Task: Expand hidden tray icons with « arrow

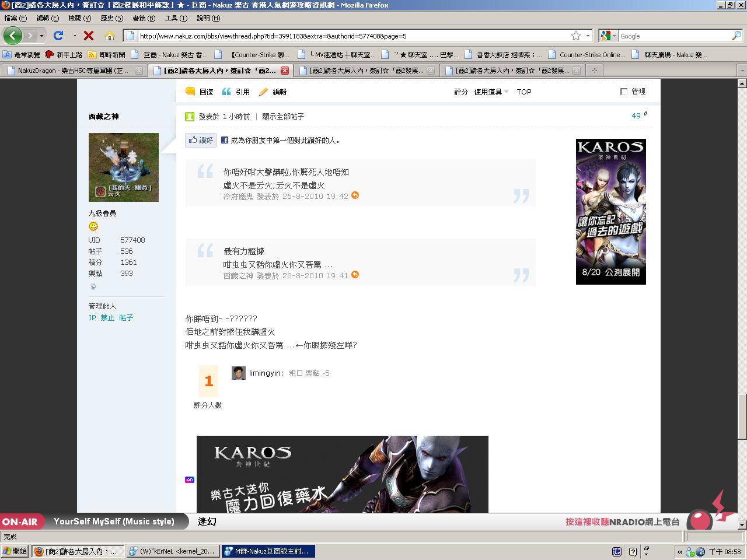Action: click(x=680, y=551)
